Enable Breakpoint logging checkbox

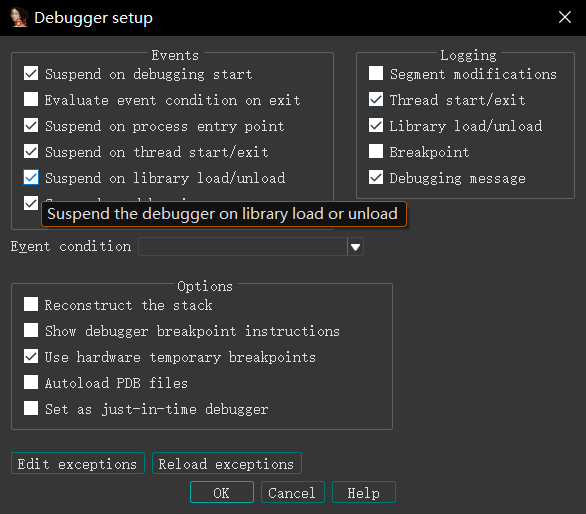point(376,151)
